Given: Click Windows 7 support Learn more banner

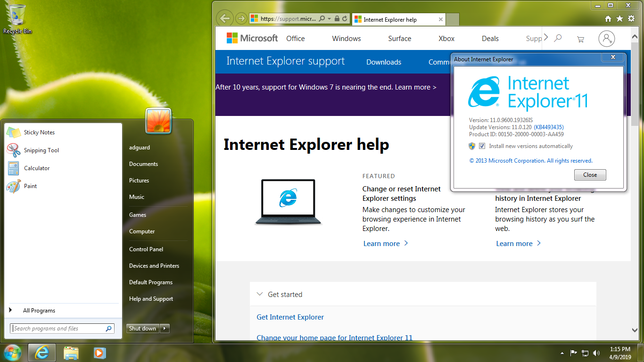Looking at the screenshot, I should coord(416,87).
